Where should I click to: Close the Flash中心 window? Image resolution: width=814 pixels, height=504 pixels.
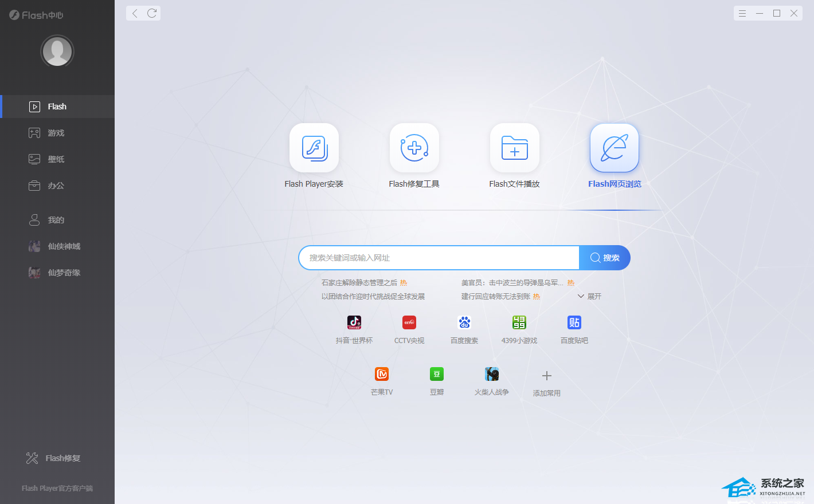pyautogui.click(x=794, y=13)
